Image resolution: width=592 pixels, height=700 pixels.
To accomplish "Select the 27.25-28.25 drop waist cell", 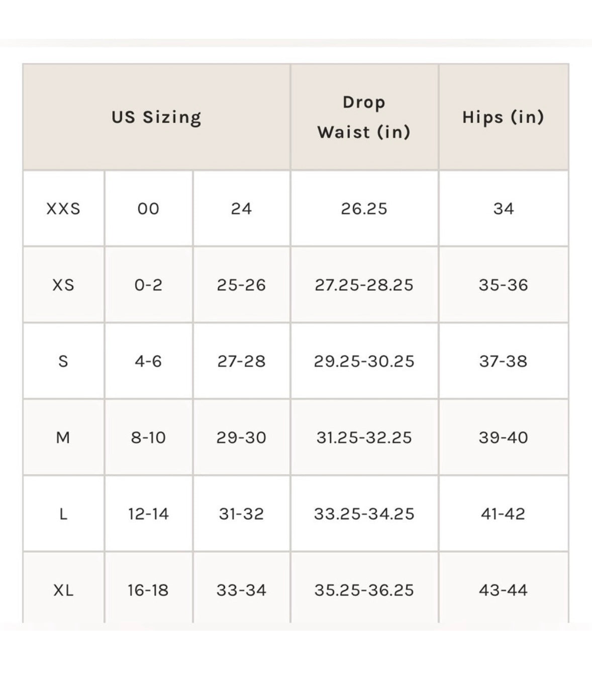I will click(x=364, y=285).
